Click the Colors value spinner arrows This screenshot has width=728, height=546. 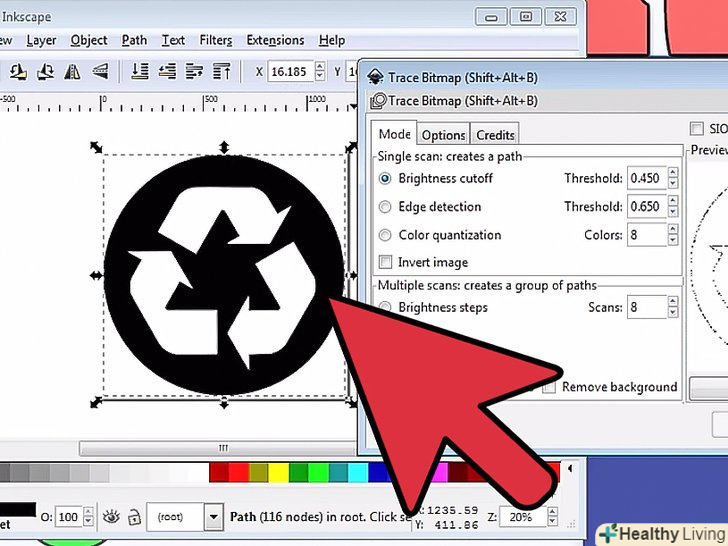(674, 235)
